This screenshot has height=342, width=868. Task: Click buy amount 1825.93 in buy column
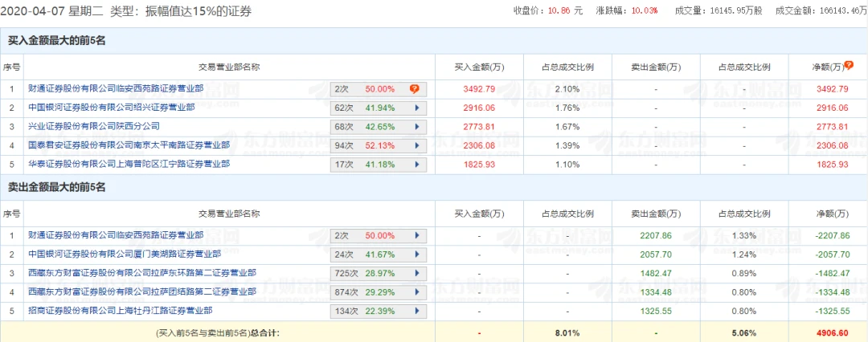479,164
